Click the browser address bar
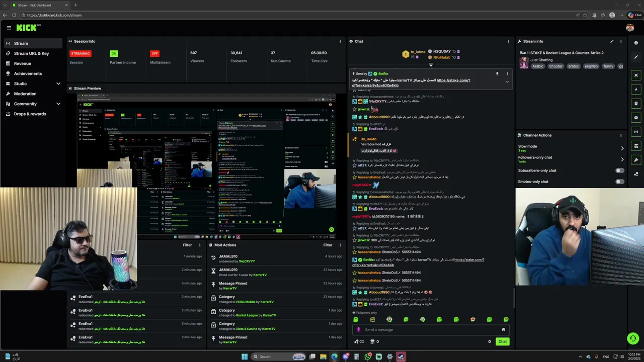644x362 pixels. click(x=297, y=15)
